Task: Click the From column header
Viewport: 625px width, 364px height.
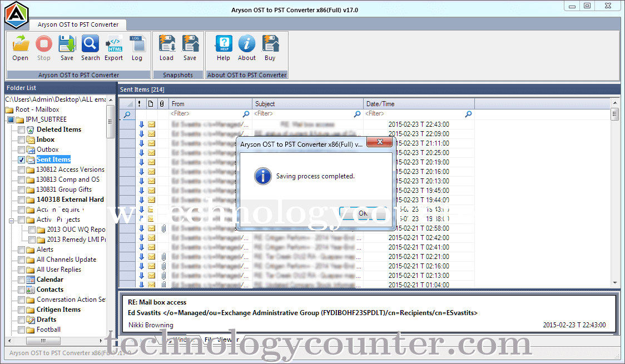Action: 210,104
